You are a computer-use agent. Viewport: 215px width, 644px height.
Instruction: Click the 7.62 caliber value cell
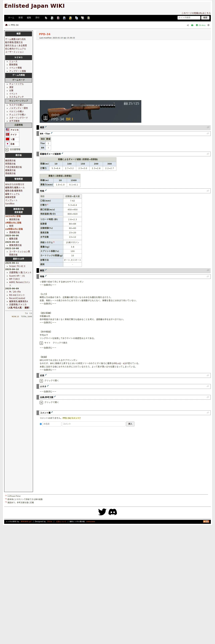pos(72,201)
